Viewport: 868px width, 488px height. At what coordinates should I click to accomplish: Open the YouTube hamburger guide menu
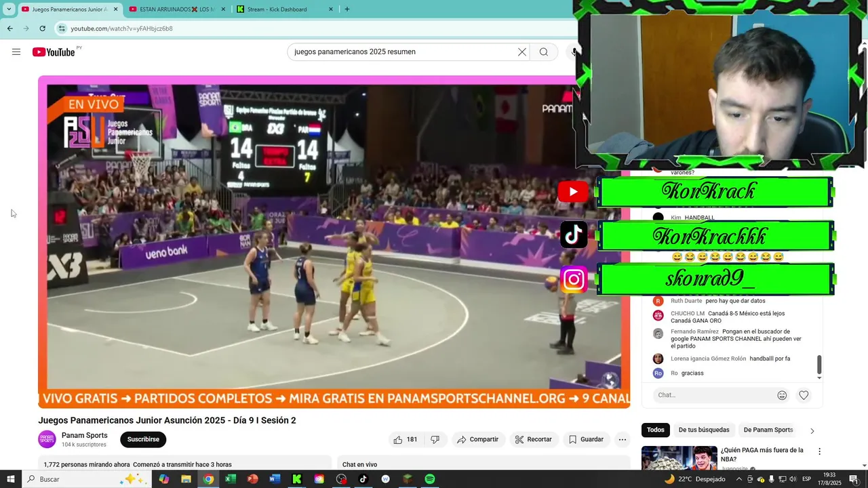[x=16, y=52]
